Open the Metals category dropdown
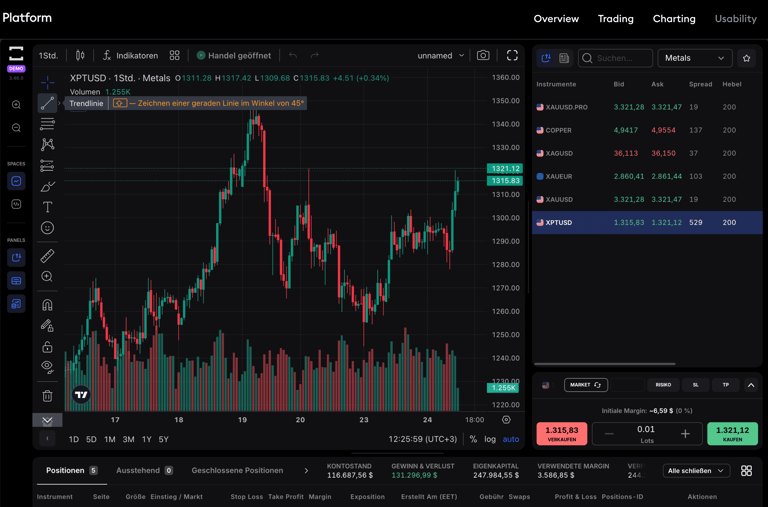This screenshot has width=768, height=507. (x=695, y=58)
